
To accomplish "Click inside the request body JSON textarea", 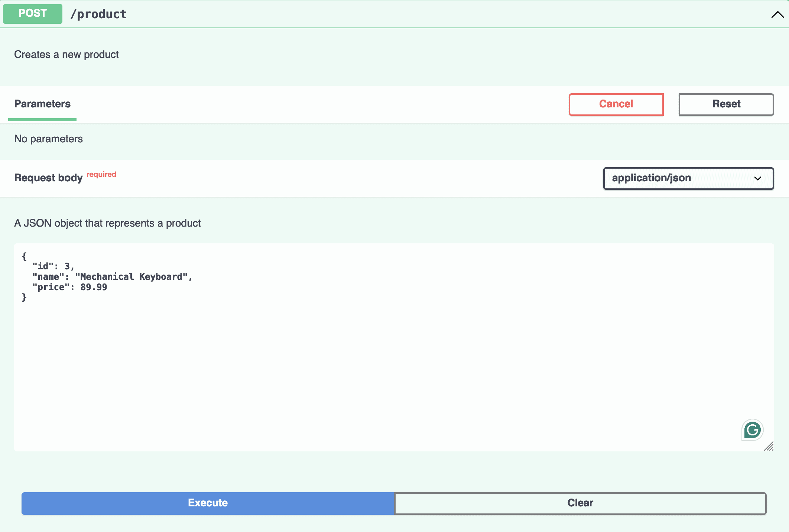I will [394, 347].
